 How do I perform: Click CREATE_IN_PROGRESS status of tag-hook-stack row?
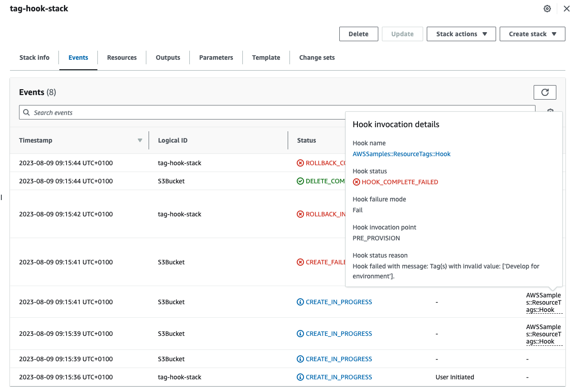point(339,377)
